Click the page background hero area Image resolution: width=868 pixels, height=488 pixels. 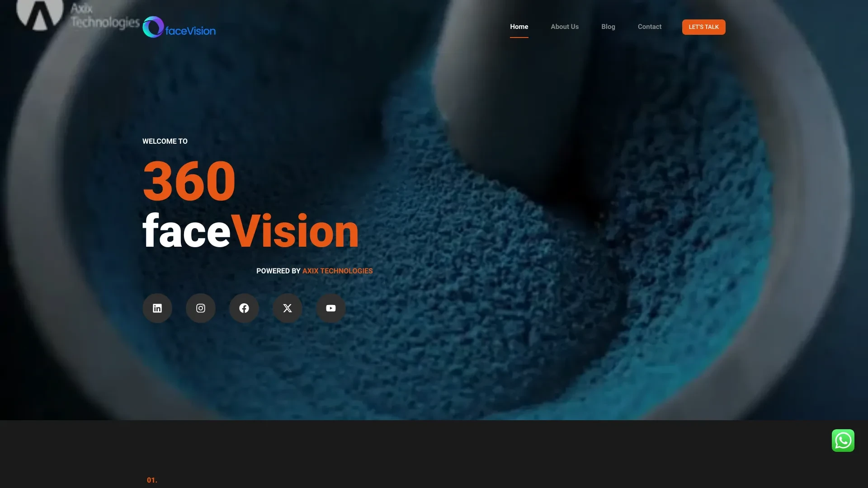[x=434, y=210]
